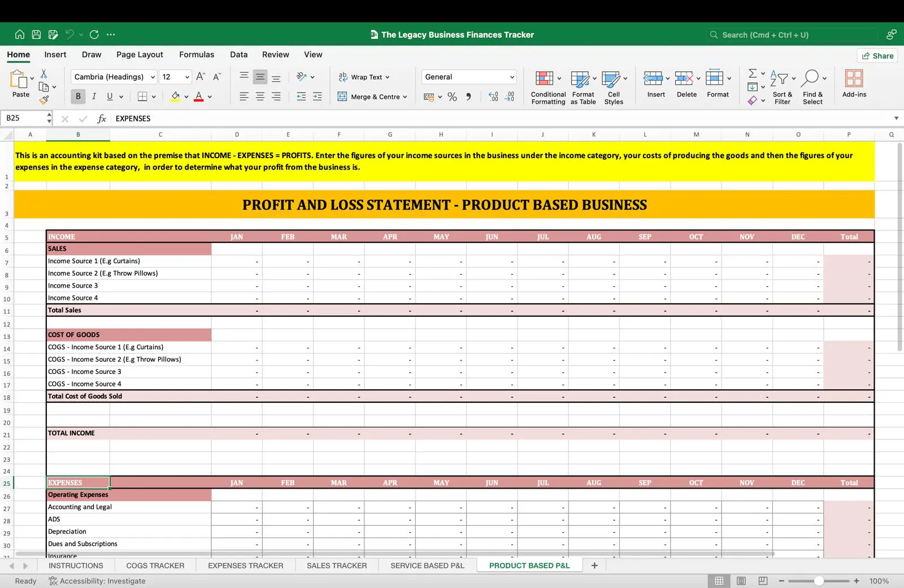Switch to the SALES TRACKER sheet
Screen dimensions: 904x588
pos(337,565)
